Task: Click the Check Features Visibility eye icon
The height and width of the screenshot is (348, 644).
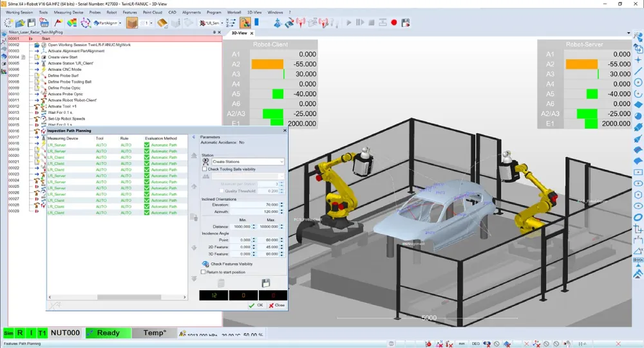Action: [205, 264]
